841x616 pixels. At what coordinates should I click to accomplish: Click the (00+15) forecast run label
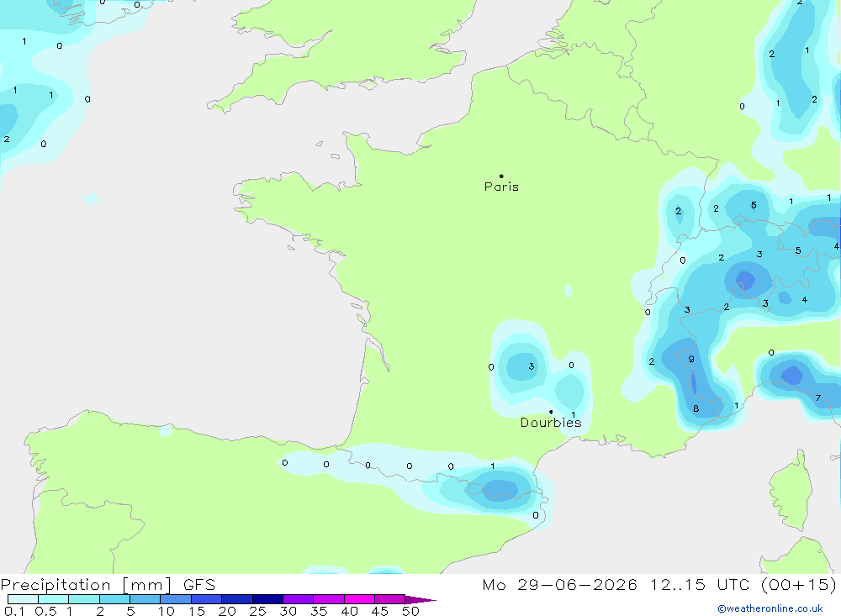pos(799,585)
